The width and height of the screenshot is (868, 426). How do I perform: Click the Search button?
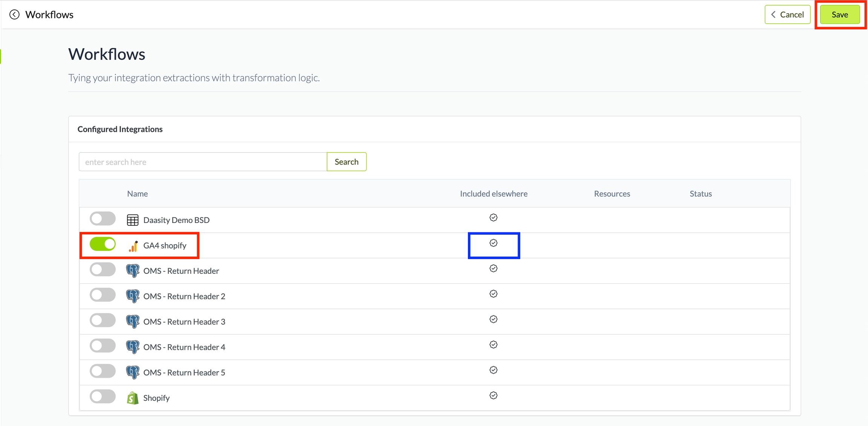tap(346, 162)
